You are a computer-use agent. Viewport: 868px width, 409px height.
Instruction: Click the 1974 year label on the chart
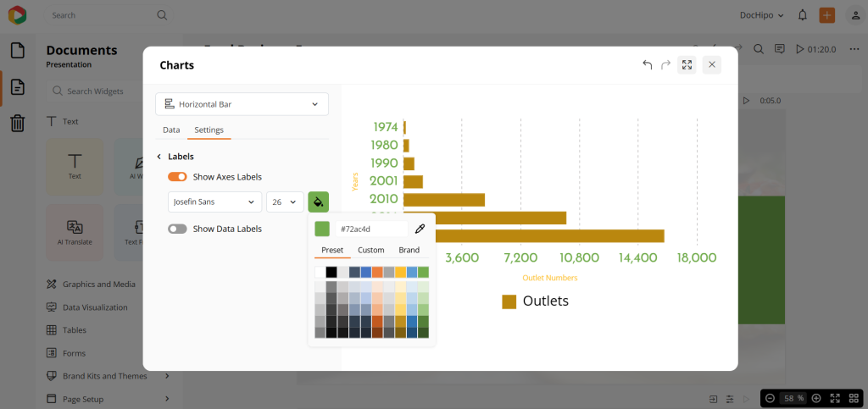tap(386, 127)
